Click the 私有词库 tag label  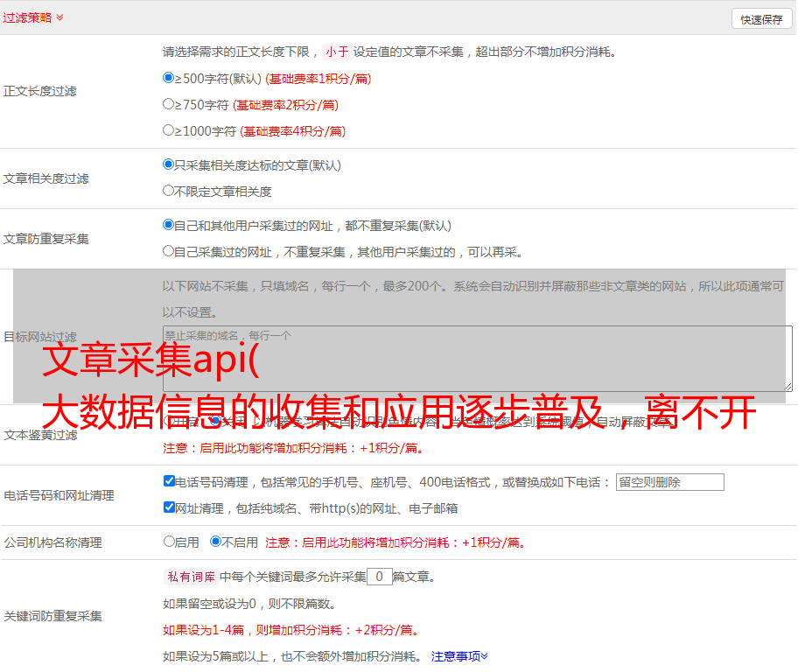189,577
